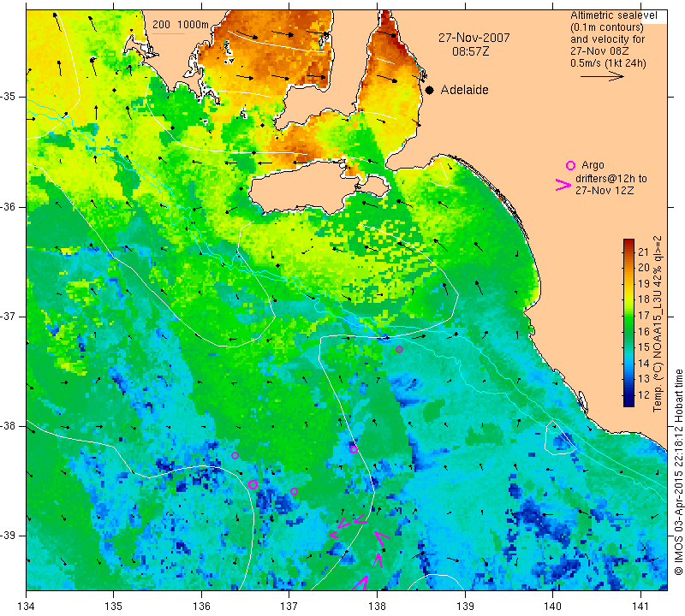685x616 pixels.
Task: Click the longitude axis label 141
Action: [x=640, y=607]
